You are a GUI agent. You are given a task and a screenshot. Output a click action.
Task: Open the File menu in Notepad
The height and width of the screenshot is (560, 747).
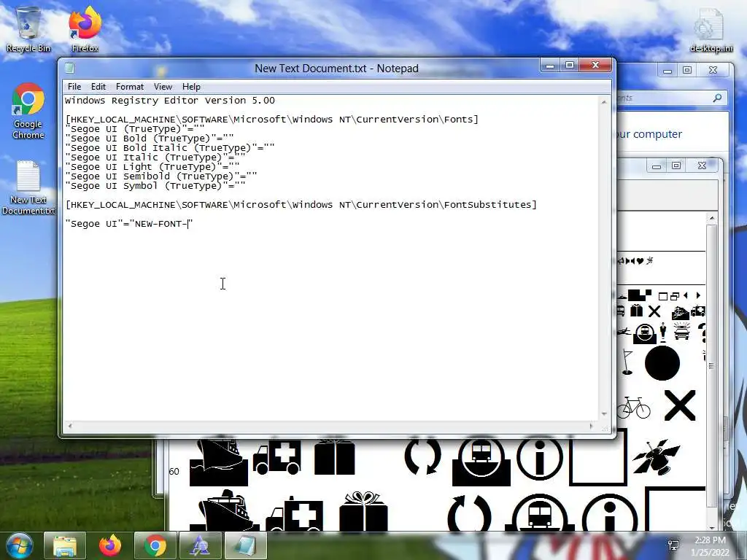tap(74, 87)
